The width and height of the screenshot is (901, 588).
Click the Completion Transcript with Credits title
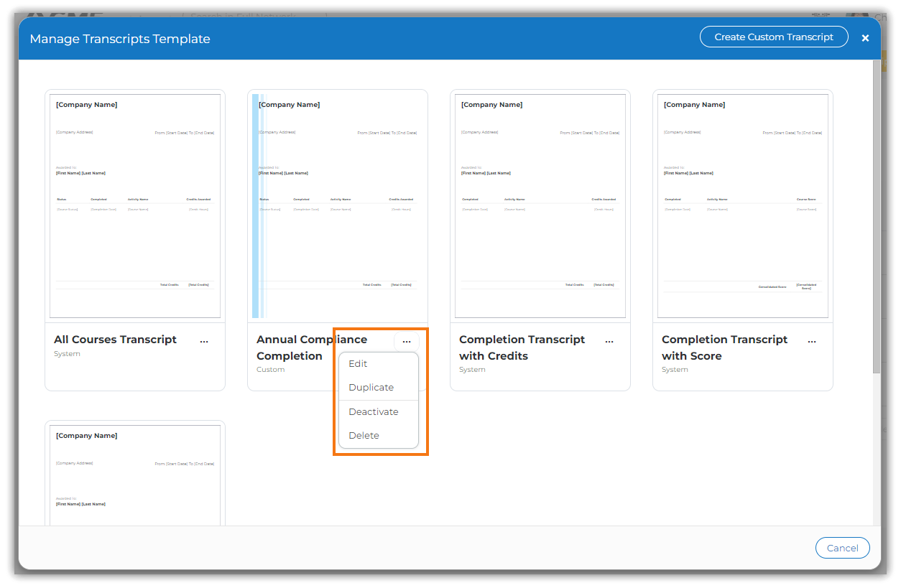point(522,347)
